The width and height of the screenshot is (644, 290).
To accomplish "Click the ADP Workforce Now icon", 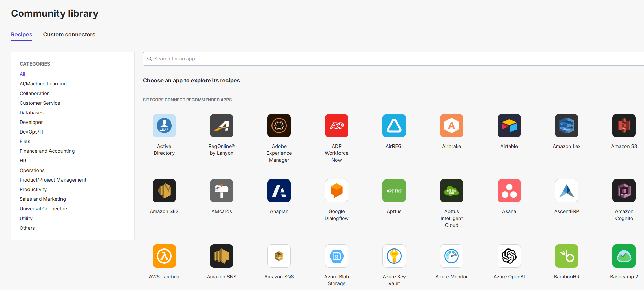I will point(336,126).
